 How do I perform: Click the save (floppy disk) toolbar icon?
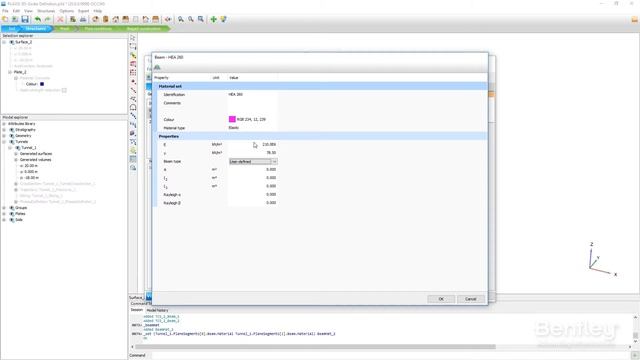pos(25,19)
